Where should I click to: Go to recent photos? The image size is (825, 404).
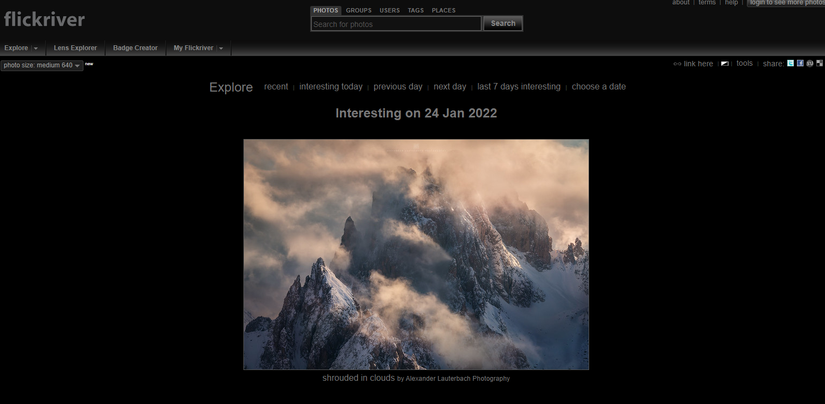276,87
